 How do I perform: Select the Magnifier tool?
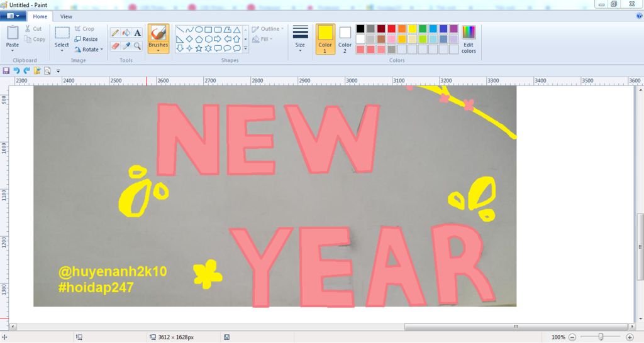point(138,46)
